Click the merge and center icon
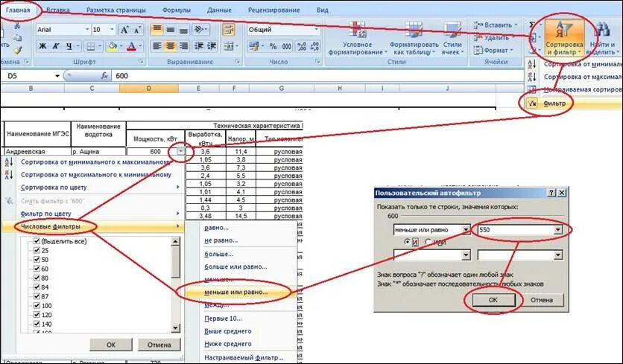Image resolution: width=623 pixels, height=364 pixels. (x=229, y=46)
